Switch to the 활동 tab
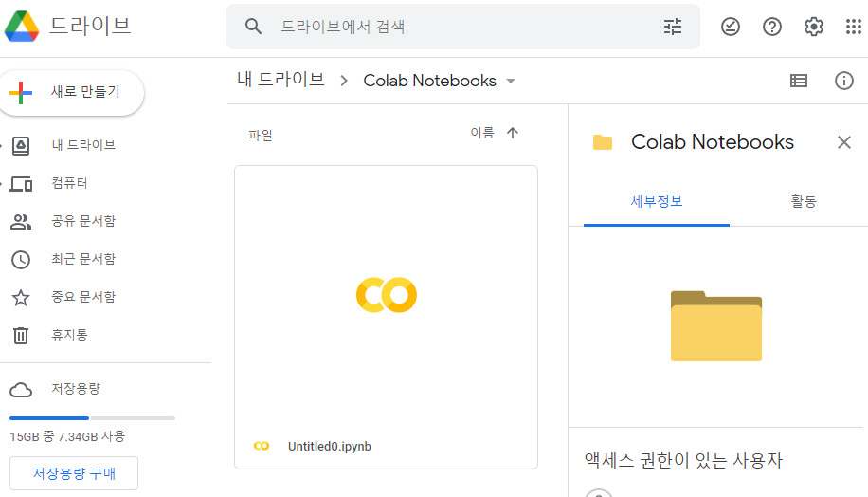This screenshot has width=868, height=497. (x=804, y=202)
